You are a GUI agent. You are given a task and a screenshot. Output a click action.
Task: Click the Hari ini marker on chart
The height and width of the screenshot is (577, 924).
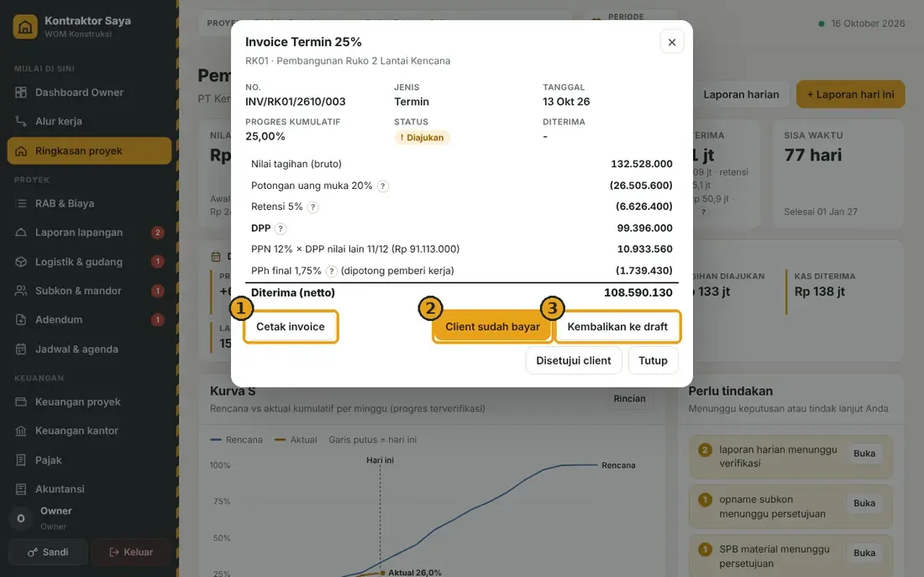click(380, 460)
